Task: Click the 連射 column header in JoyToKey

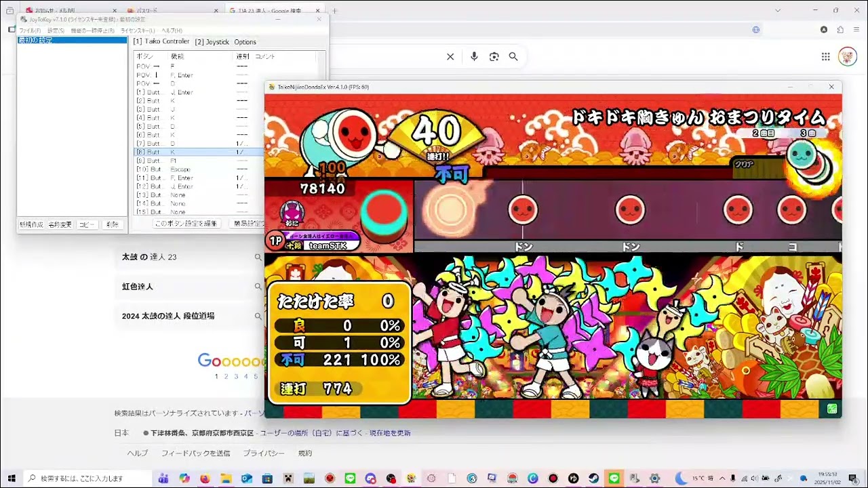Action: [x=243, y=56]
